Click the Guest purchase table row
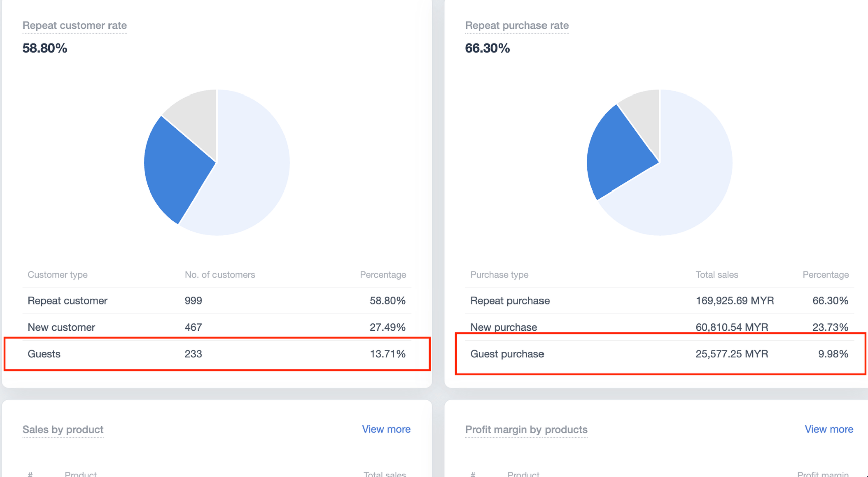Screen dimensions: 868x477 click(x=659, y=354)
